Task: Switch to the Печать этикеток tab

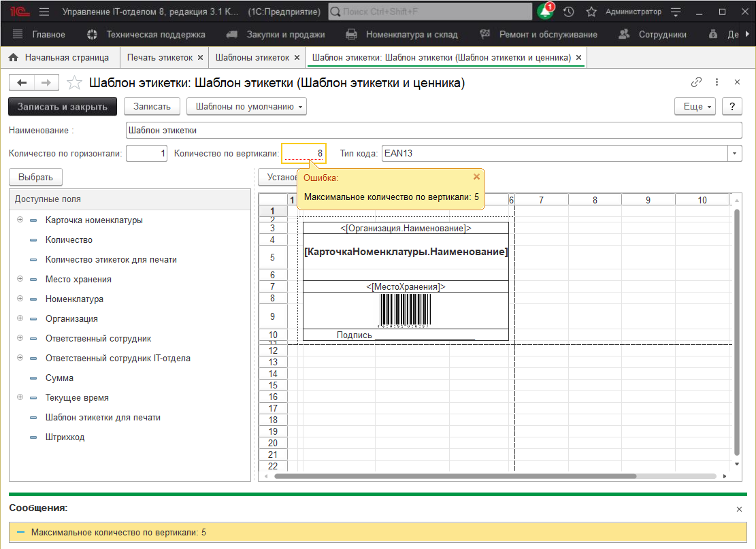Action: click(159, 58)
